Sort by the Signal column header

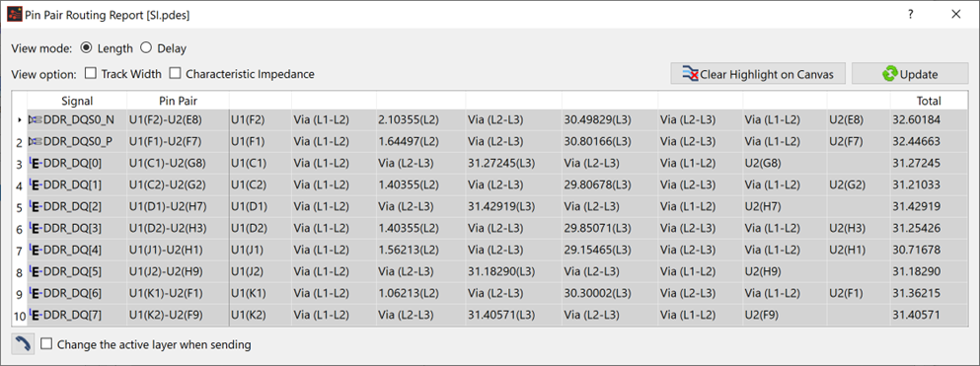pos(77,101)
